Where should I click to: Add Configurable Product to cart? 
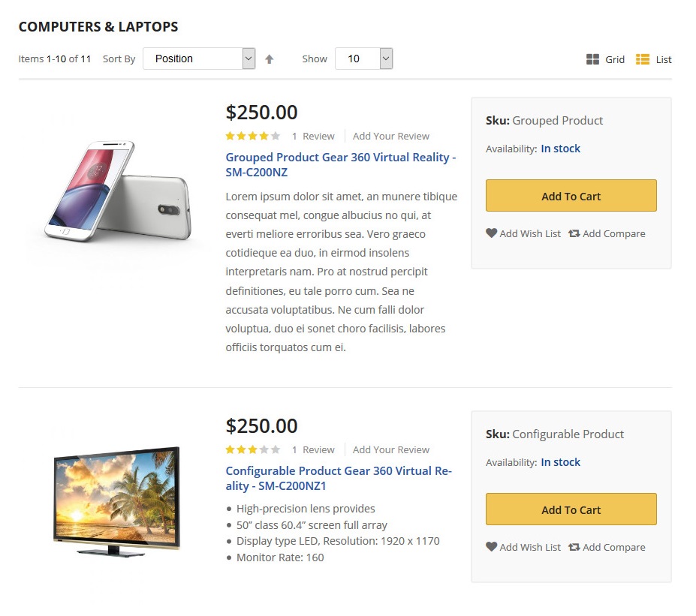(571, 509)
